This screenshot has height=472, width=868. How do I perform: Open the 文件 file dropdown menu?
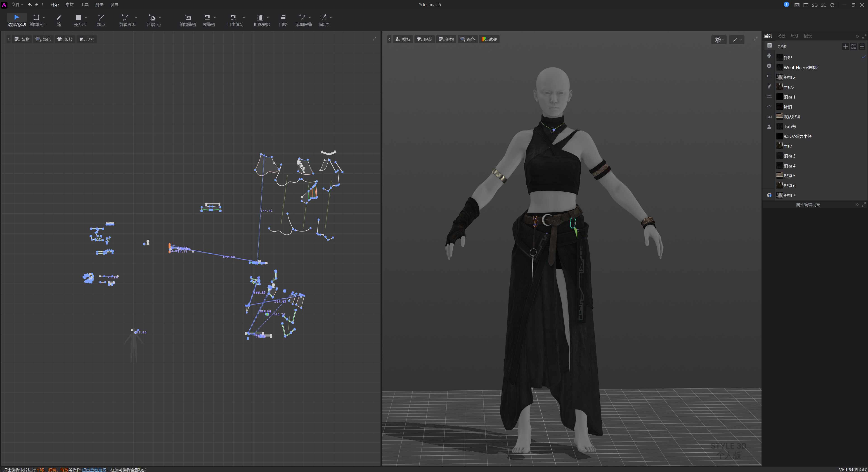point(17,5)
